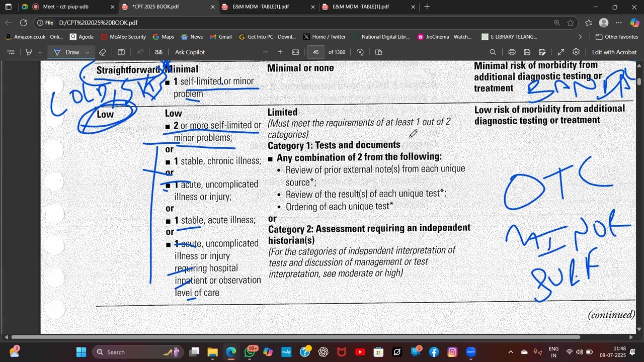The width and height of the screenshot is (644, 362).
Task: Open Copilot sidebar icon in Edge
Action: click(634, 23)
